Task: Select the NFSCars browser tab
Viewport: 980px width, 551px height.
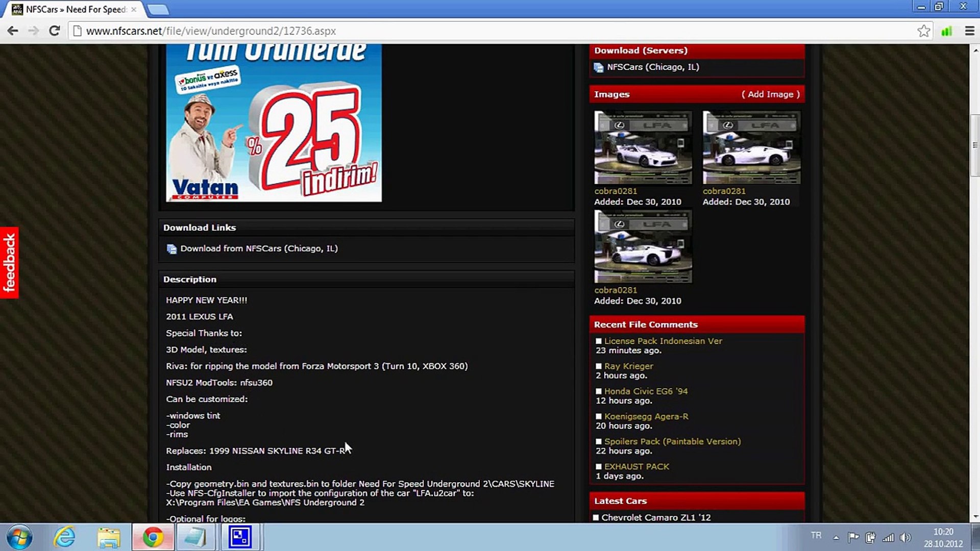Action: point(75,9)
